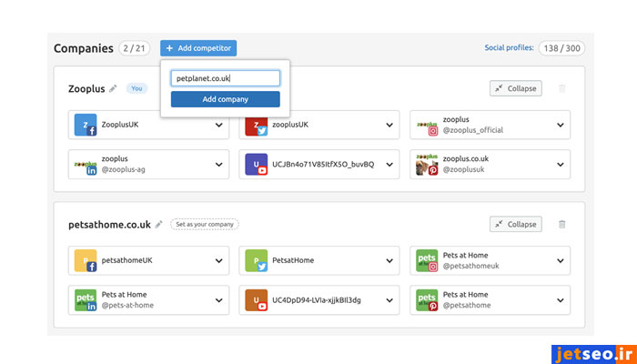Click the 138 / 300 profiles counter
Viewport: 637px width, 364px height.
coord(561,48)
